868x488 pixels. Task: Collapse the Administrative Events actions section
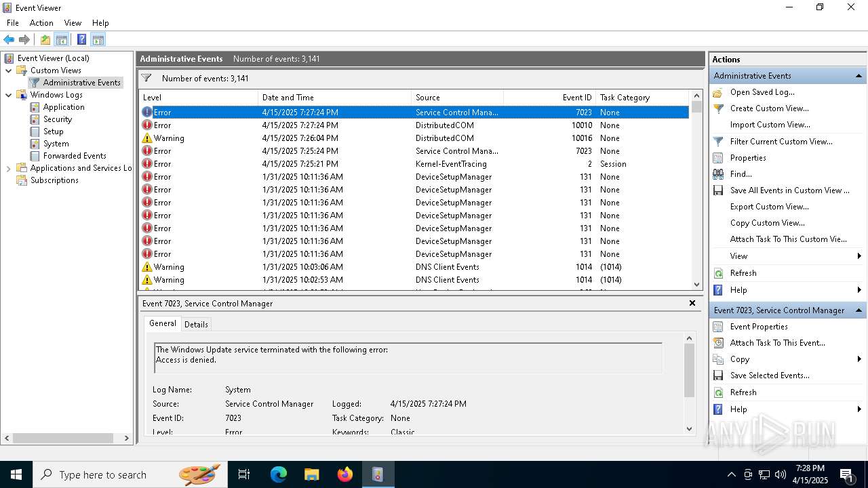pyautogui.click(x=859, y=76)
